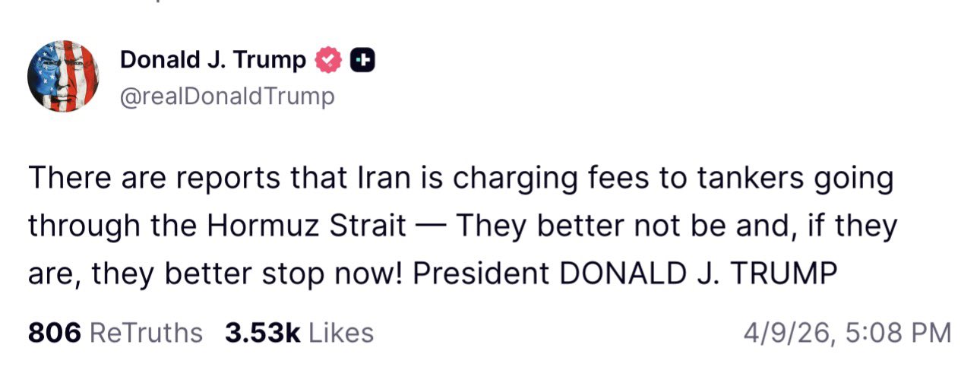This screenshot has width=980, height=370.
Task: Open the @realDonaldTrump handle link
Action: (x=226, y=97)
